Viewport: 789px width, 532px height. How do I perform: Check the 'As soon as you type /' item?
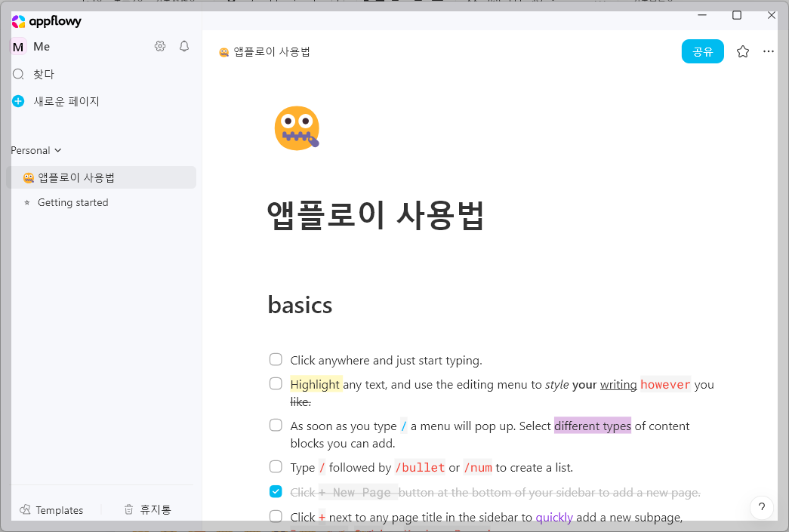276,426
